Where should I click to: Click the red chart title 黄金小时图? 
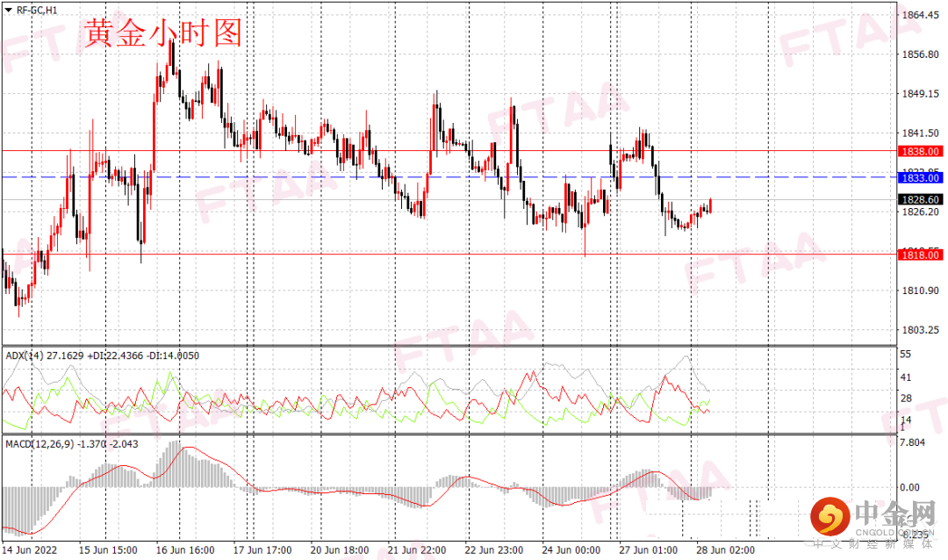coord(162,32)
